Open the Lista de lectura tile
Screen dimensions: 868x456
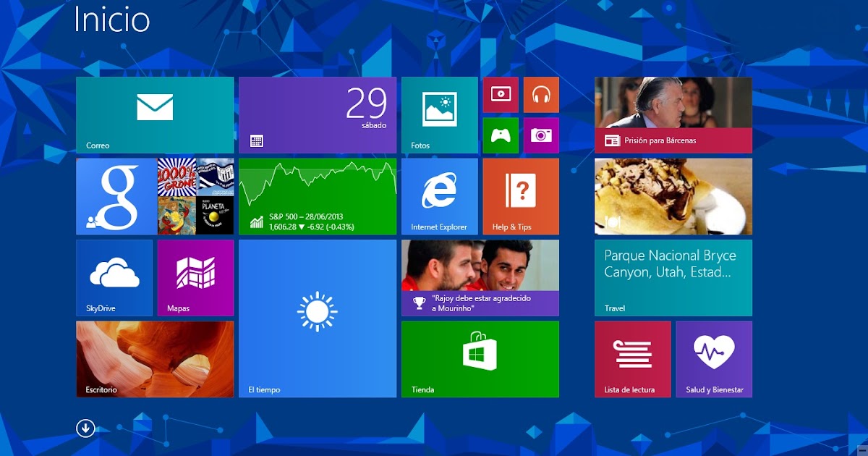pyautogui.click(x=633, y=359)
